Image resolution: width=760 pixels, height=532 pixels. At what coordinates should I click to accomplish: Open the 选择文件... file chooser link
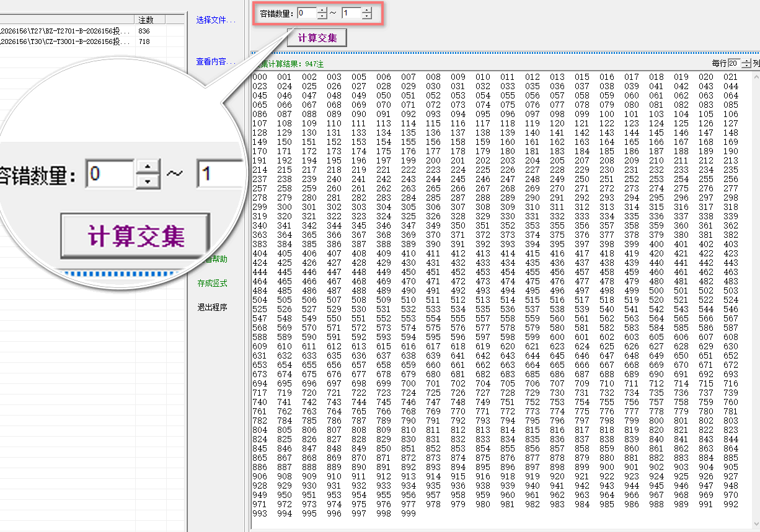pos(216,20)
